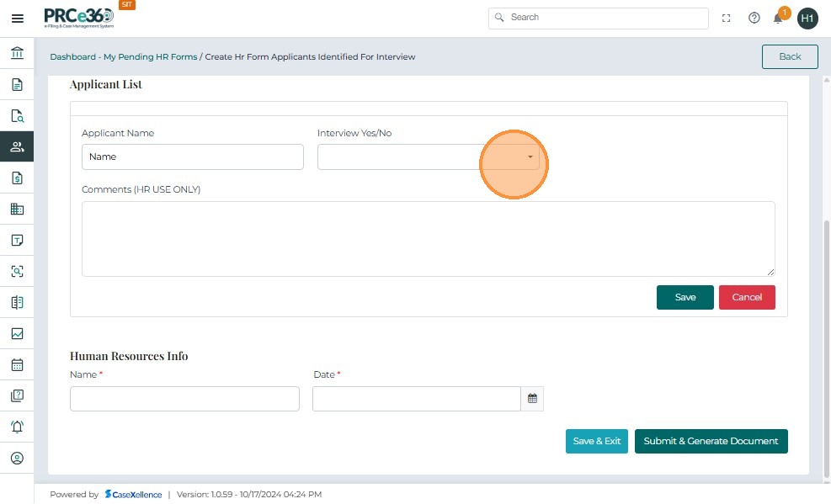Click the version text in footer

point(249,494)
